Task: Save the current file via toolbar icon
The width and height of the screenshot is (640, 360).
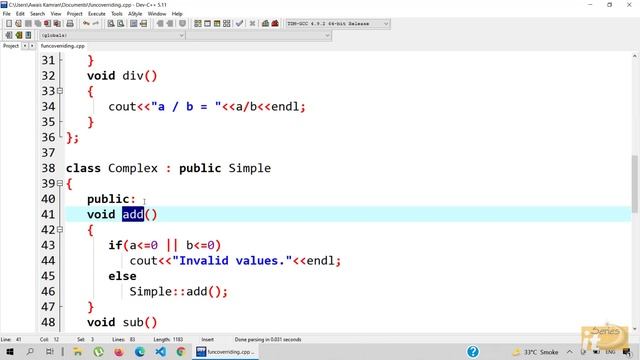Action: [28, 24]
